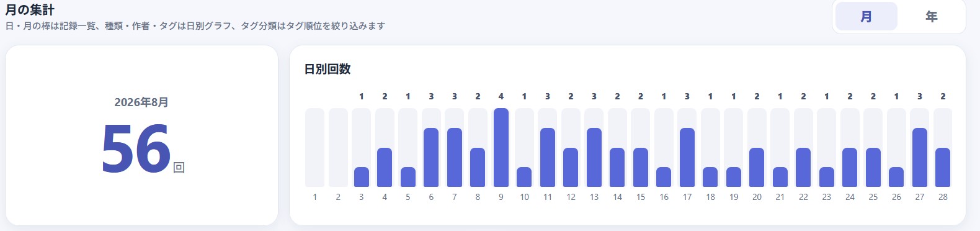Image resolution: width=980 pixels, height=231 pixels.
Task: Select the bar for day 9
Action: [x=501, y=147]
